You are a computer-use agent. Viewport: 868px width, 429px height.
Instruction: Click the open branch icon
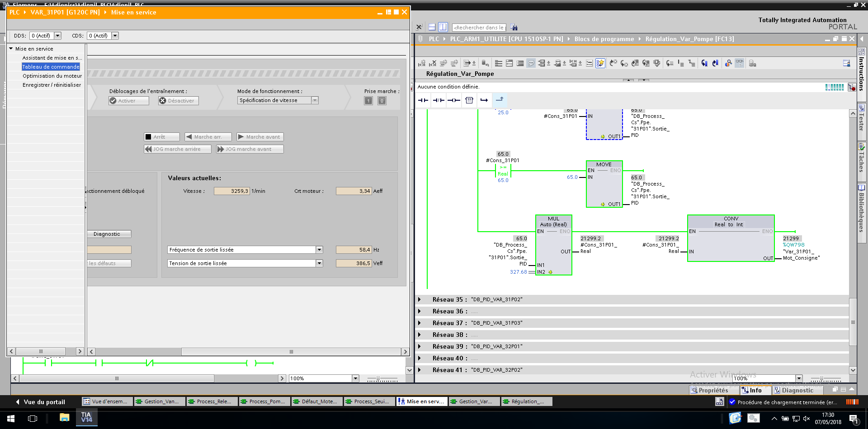(x=484, y=100)
